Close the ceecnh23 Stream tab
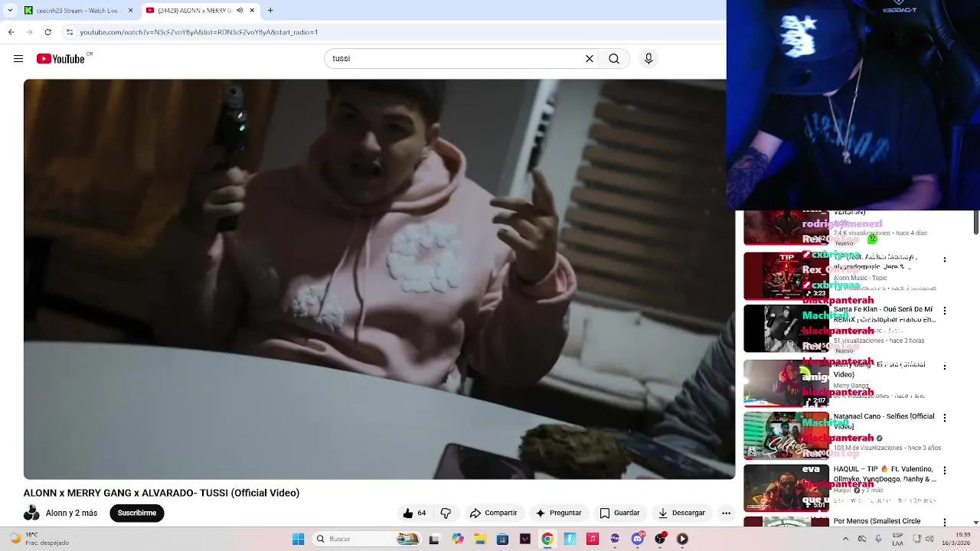The width and height of the screenshot is (980, 551). (x=130, y=10)
